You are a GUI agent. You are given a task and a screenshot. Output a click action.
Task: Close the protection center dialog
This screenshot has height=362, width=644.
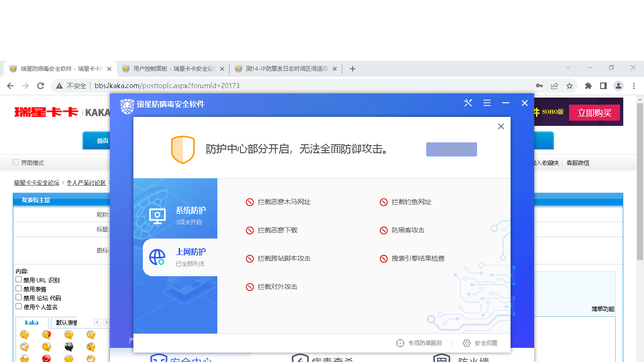click(501, 126)
